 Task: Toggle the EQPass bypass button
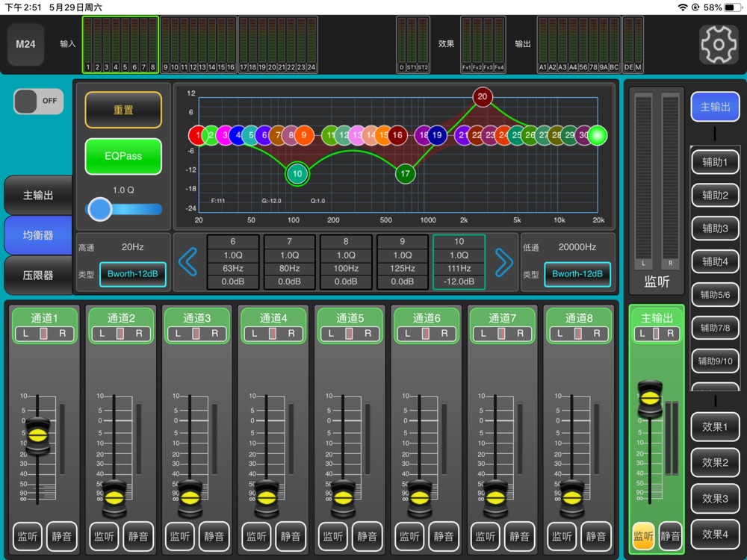click(x=123, y=156)
